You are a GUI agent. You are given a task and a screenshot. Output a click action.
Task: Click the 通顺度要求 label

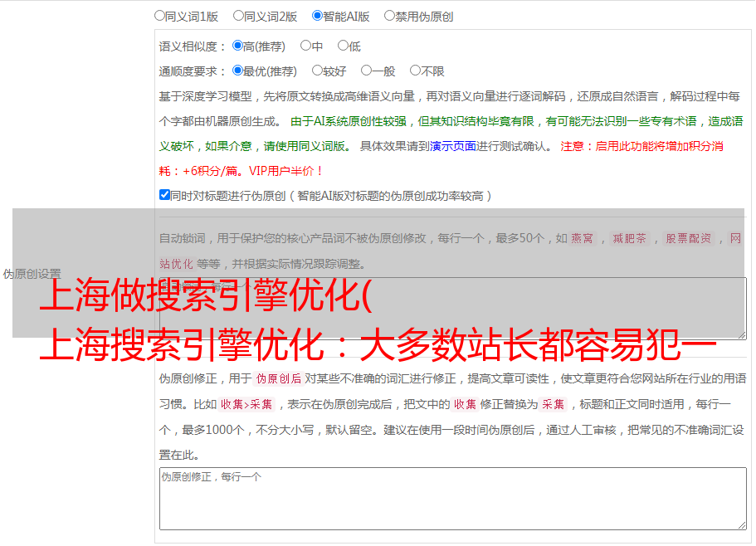[x=192, y=71]
